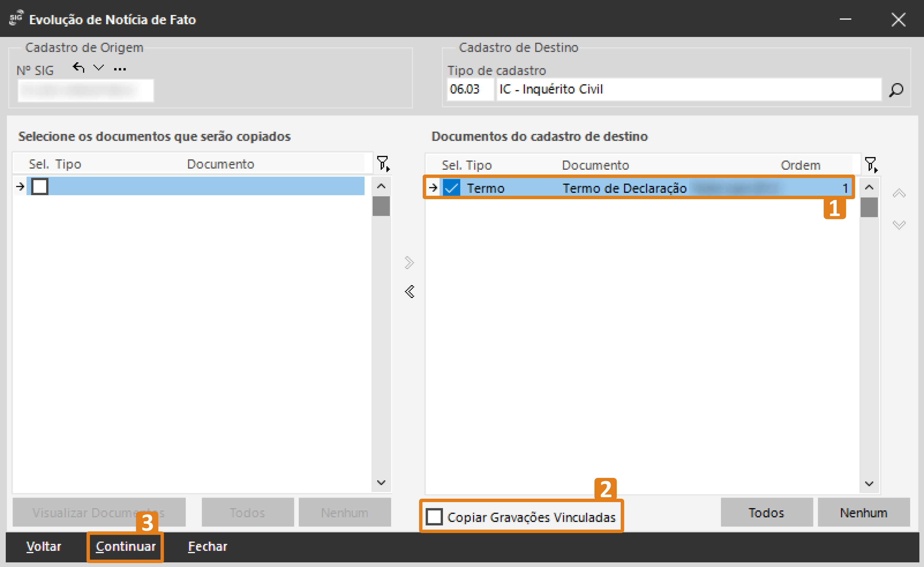Click the magnifier search for Tipo de cadastro
924x567 pixels.
(896, 90)
